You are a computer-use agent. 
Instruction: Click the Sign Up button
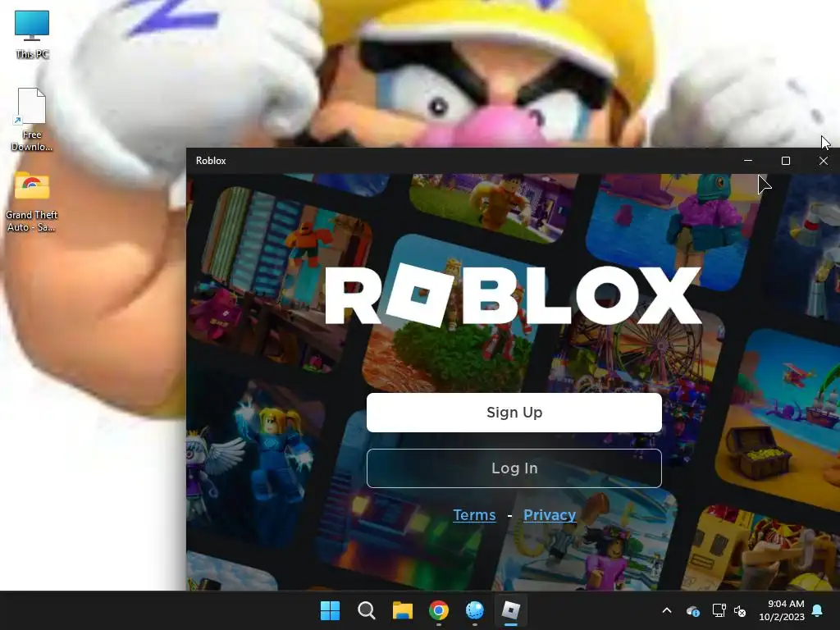click(x=514, y=413)
